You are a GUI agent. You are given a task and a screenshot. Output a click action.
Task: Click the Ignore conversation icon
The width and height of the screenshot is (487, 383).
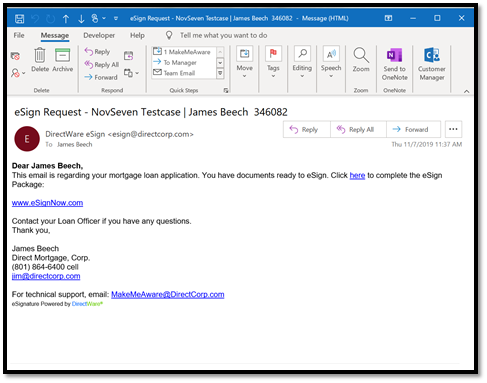click(15, 56)
